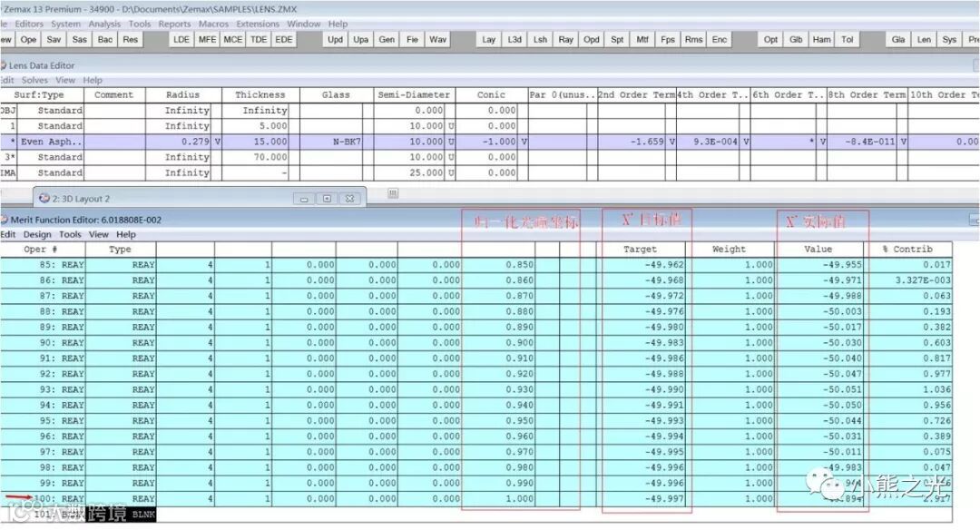
Task: Open the MCE multi-configuration editor button
Action: point(232,39)
